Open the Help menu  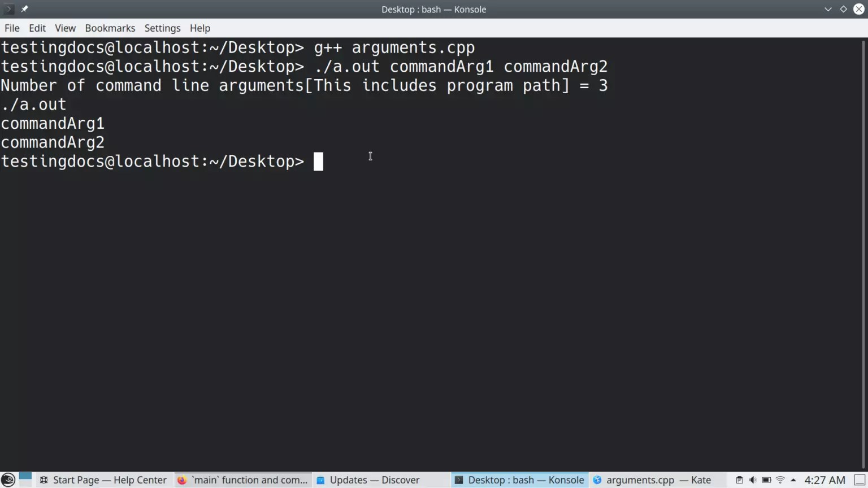[x=199, y=28]
